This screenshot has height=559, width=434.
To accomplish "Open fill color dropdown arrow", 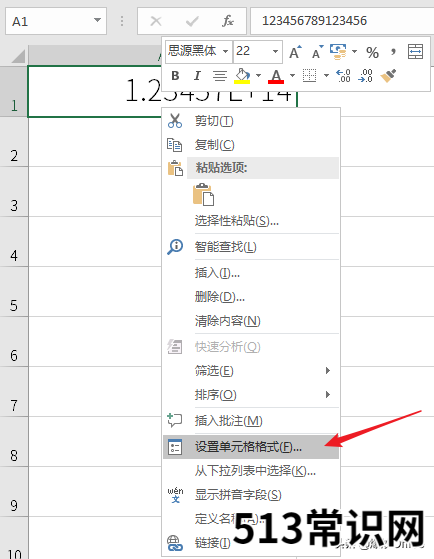I will (259, 75).
